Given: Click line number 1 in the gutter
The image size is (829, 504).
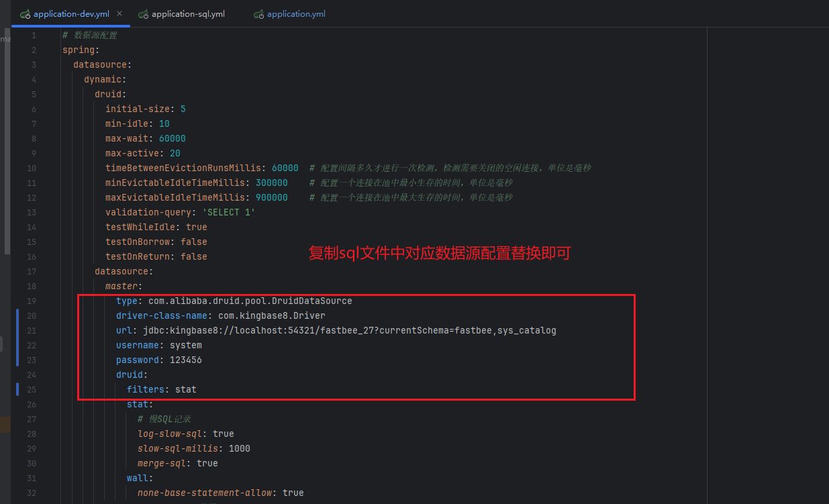Looking at the screenshot, I should [34, 35].
